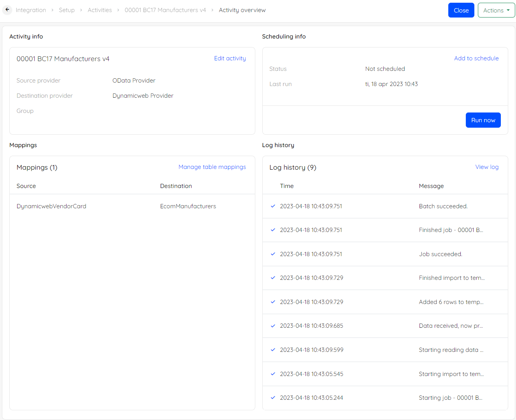This screenshot has height=420, width=516.
Task: Click timestamp 2023-04-18 10:43:09.599
Action: (x=312, y=350)
